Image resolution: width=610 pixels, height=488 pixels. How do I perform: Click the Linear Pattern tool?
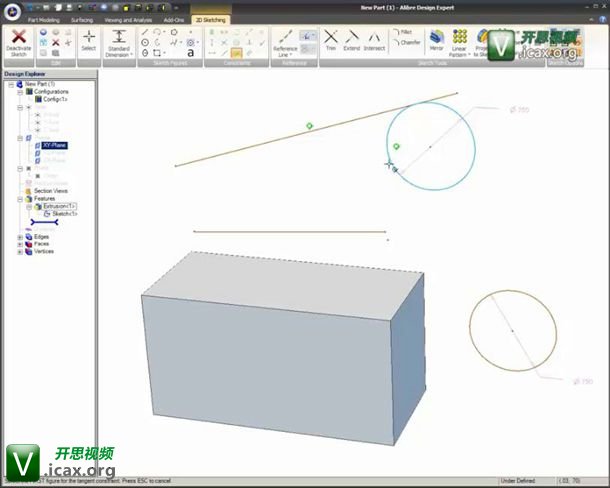(459, 43)
